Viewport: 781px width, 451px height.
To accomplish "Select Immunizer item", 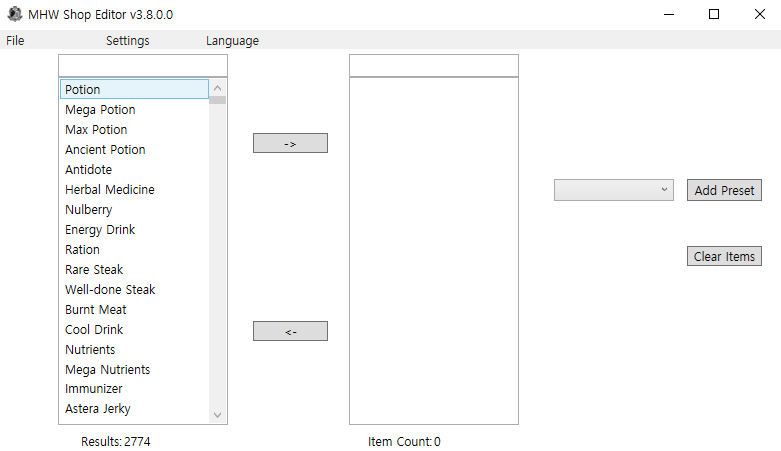I will [x=134, y=389].
